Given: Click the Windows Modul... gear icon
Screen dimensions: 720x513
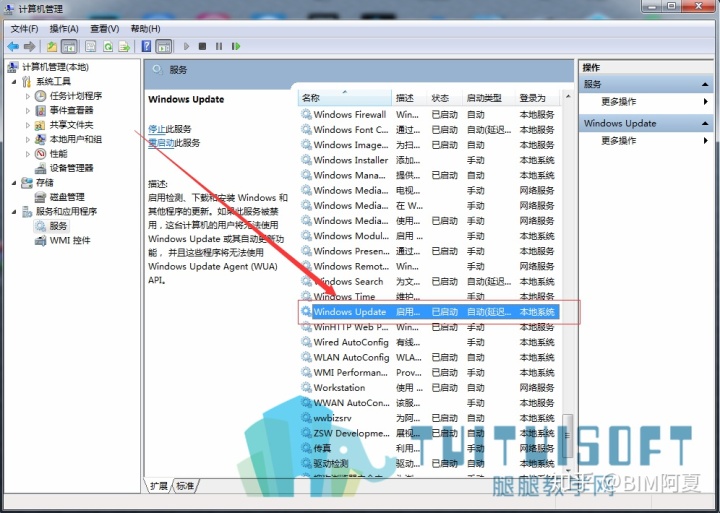Looking at the screenshot, I should [x=306, y=236].
